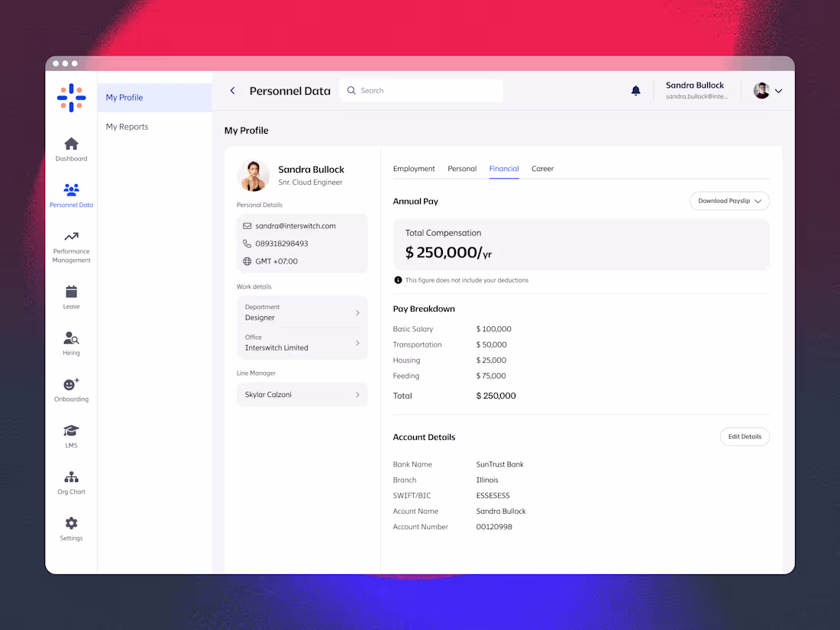Open Dashboard from the sidebar
The height and width of the screenshot is (630, 840).
pyautogui.click(x=71, y=147)
